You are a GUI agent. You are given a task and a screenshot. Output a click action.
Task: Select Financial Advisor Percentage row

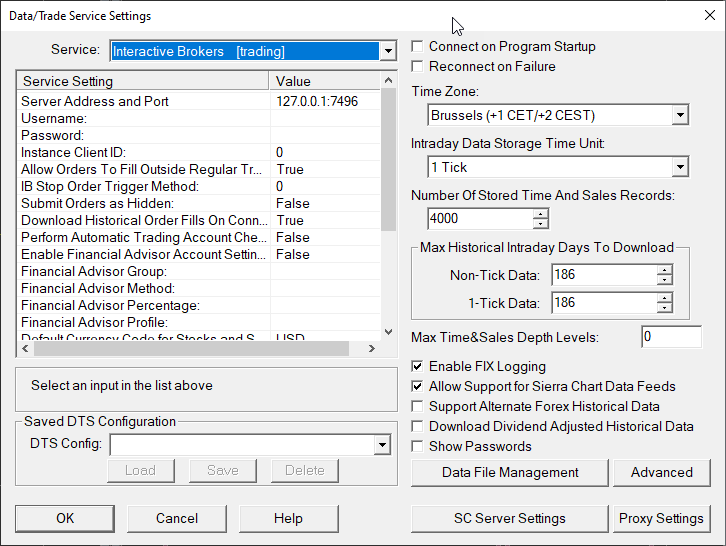(x=199, y=306)
